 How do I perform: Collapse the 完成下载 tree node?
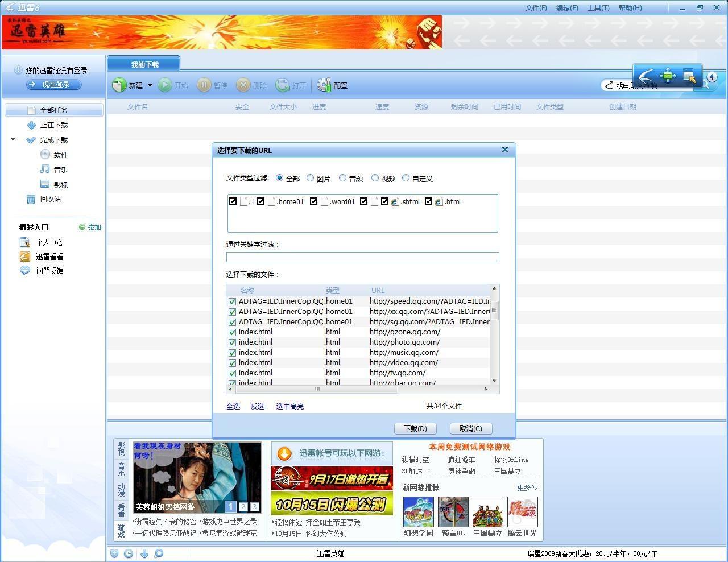pyautogui.click(x=13, y=139)
